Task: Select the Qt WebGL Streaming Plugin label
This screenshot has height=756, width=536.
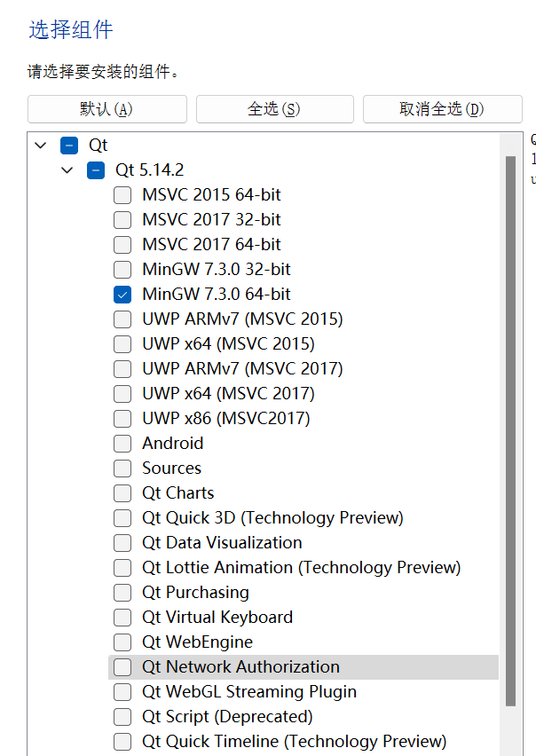Action: point(249,692)
